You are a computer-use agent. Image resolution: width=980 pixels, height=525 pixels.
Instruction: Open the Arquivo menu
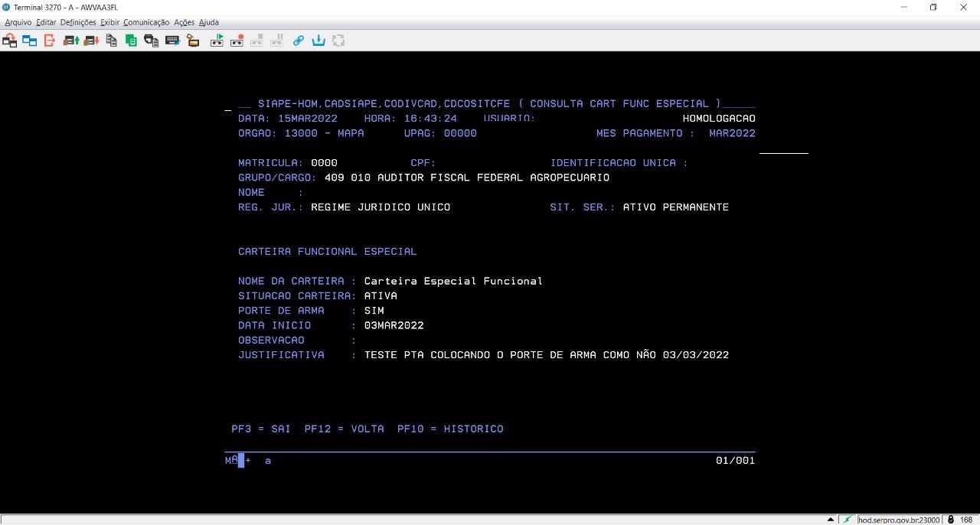(x=18, y=22)
